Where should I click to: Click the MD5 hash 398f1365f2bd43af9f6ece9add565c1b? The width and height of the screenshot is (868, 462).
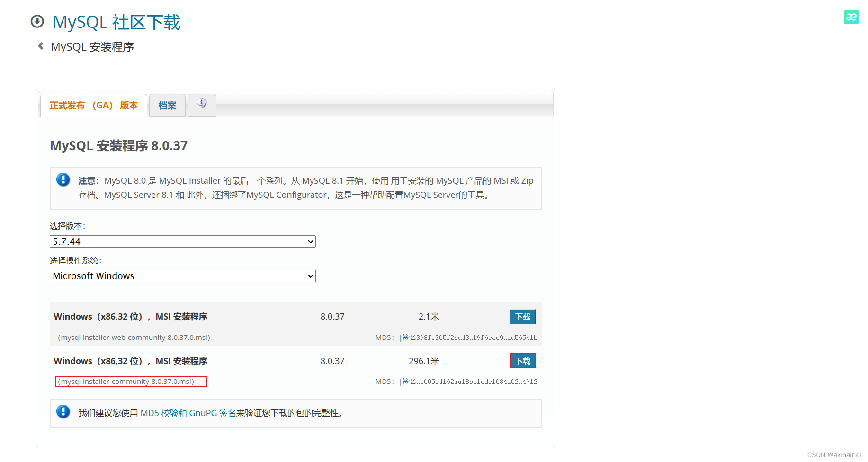[x=477, y=338]
